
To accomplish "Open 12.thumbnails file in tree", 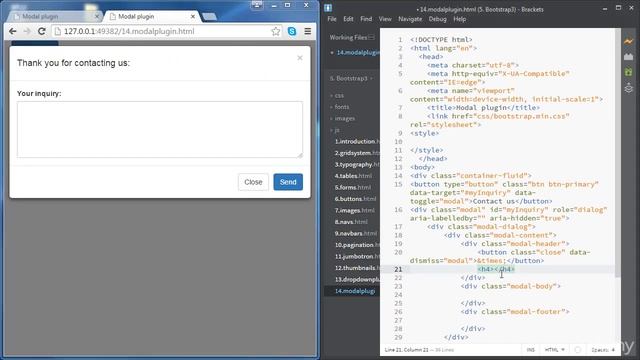I will pos(357,268).
